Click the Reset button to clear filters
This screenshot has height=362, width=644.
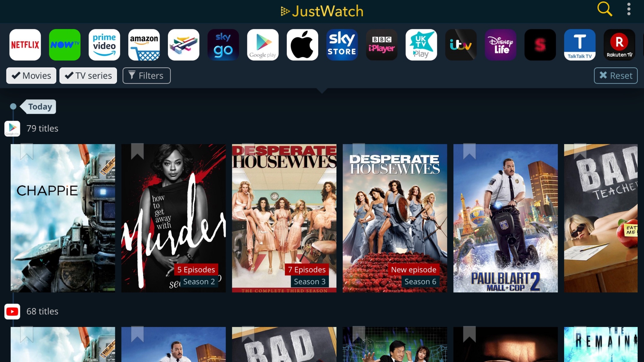[615, 75]
